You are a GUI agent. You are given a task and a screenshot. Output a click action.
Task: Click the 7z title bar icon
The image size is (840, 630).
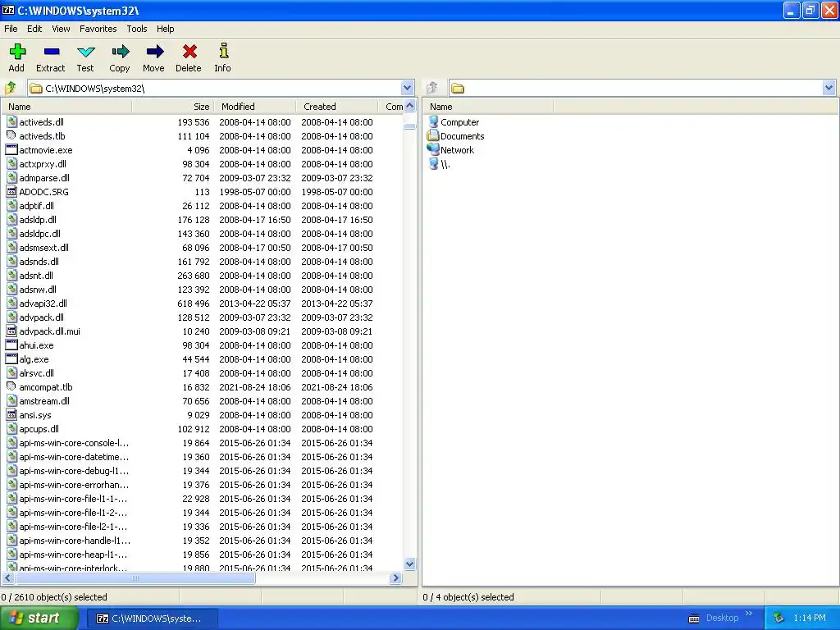click(x=8, y=10)
